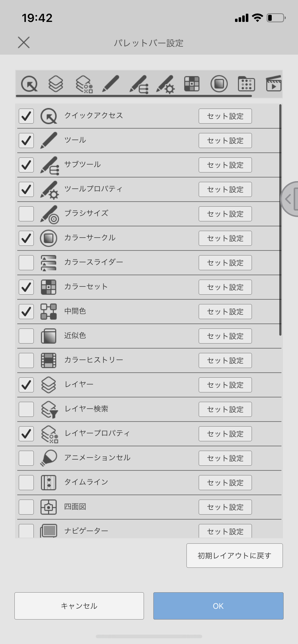Image resolution: width=298 pixels, height=644 pixels.
Task: Select the Tool pen icon in the top toolbar
Action: [110, 84]
